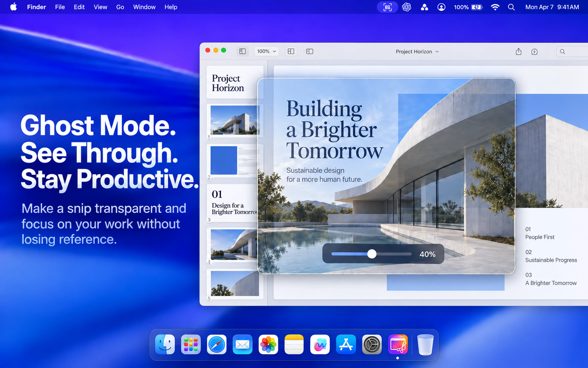Open the Edit menu
This screenshot has width=588, height=368.
point(79,7)
